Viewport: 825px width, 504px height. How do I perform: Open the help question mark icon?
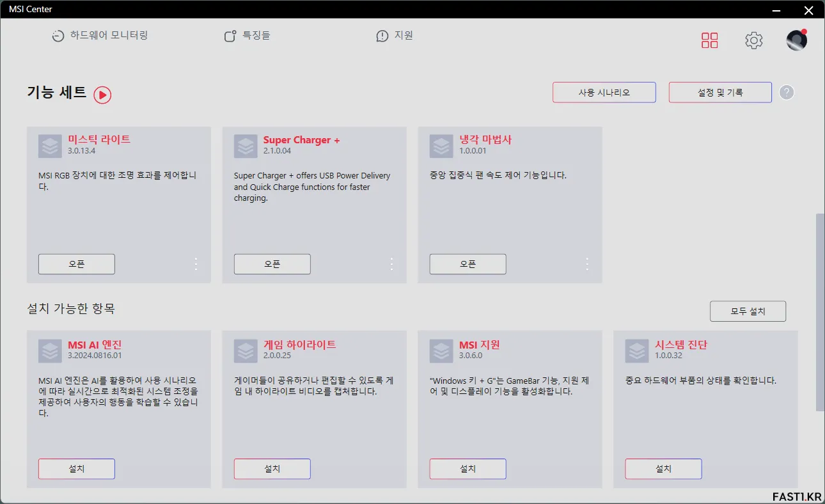pos(787,92)
